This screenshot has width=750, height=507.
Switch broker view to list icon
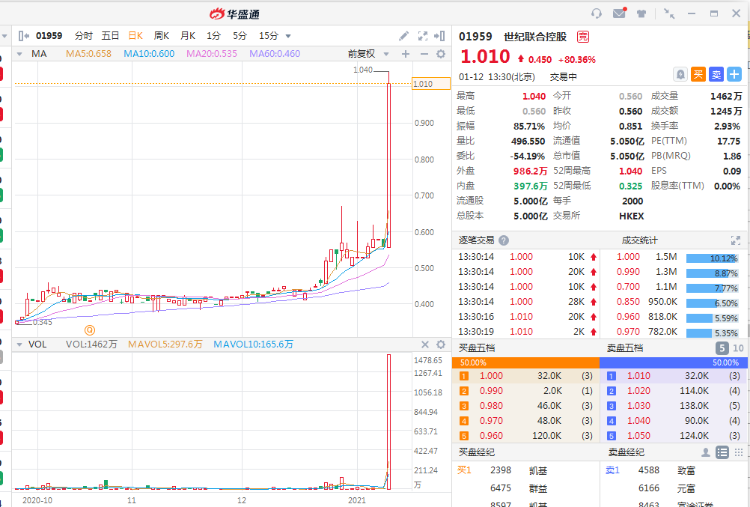coord(722,452)
